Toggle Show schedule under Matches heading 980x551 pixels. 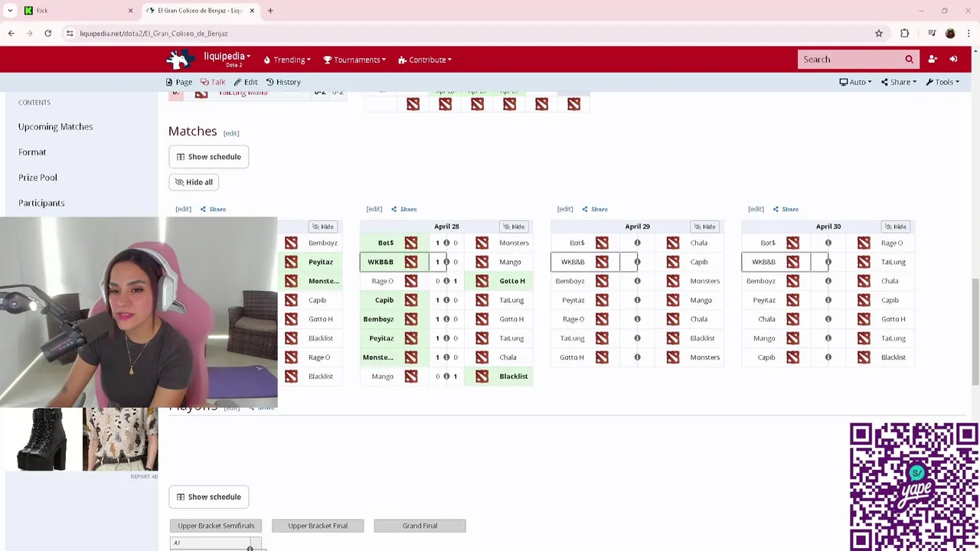[x=209, y=157]
